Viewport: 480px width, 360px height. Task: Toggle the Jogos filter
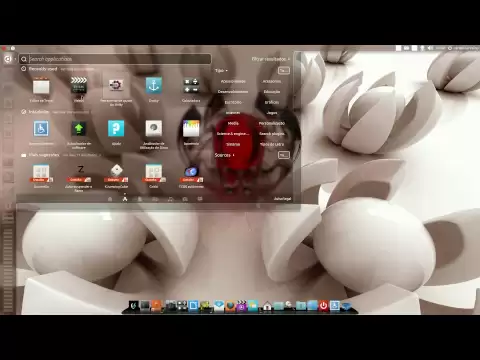coord(272,113)
